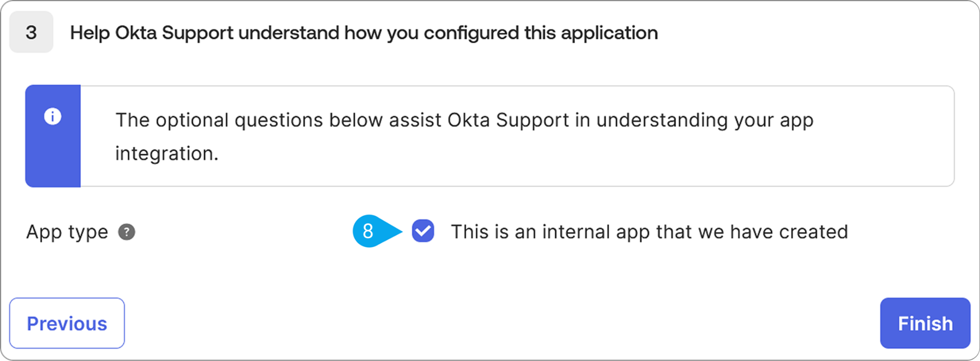
Task: Select the step 3 number badge
Action: point(31,33)
